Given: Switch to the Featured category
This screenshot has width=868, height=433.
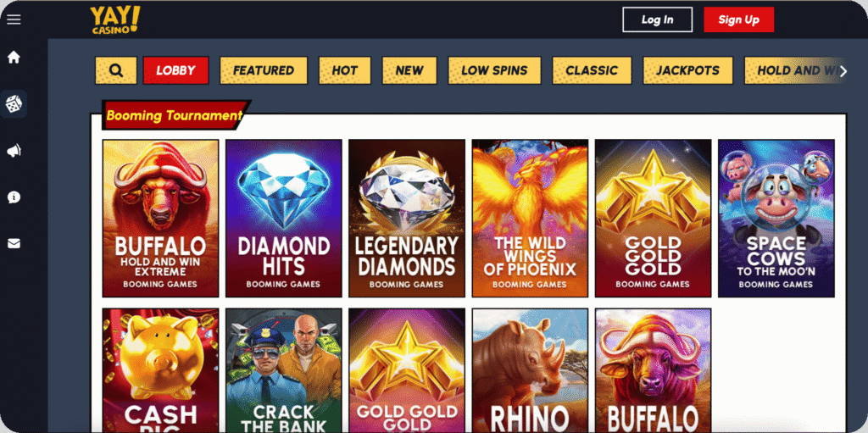Looking at the screenshot, I should click(264, 70).
